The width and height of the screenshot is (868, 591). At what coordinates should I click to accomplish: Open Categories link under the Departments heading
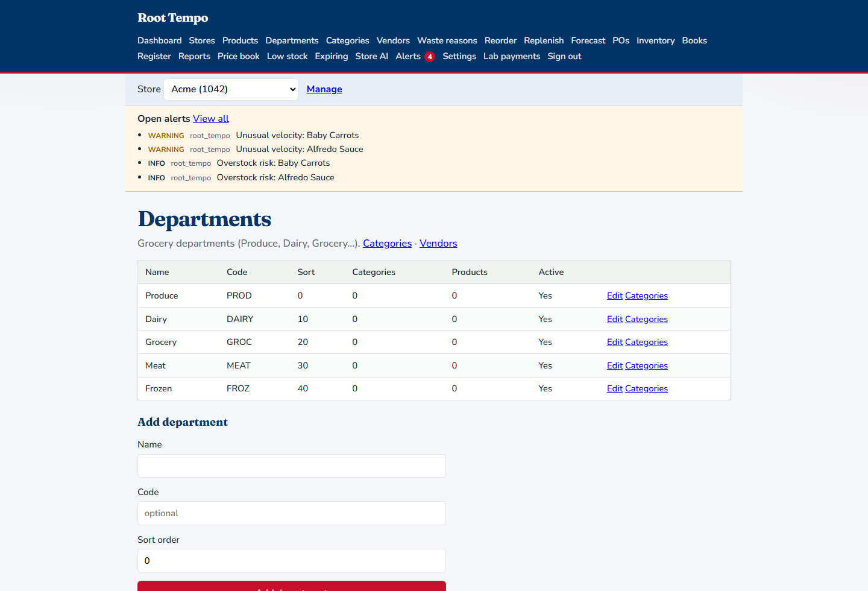pos(388,244)
